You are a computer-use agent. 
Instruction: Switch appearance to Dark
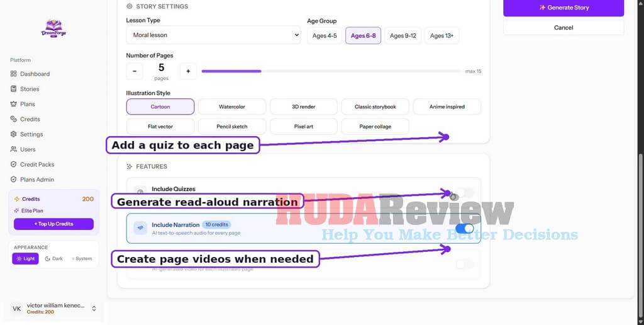tap(54, 258)
